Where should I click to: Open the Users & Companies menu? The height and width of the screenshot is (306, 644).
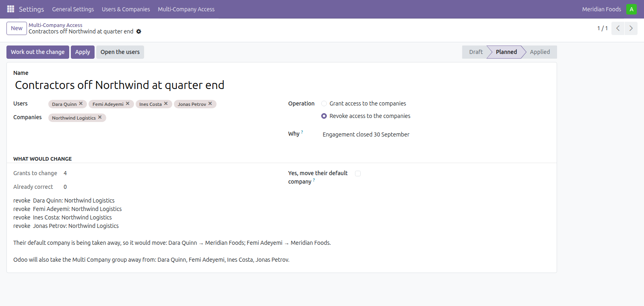(126, 9)
